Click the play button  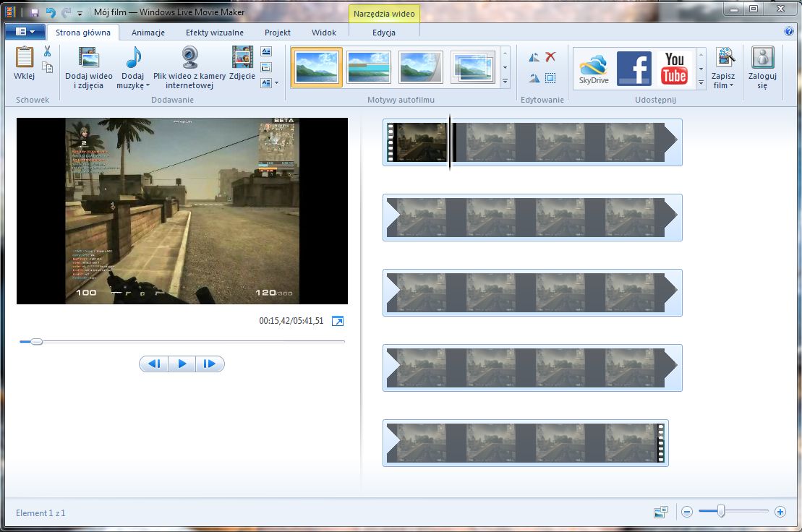tap(182, 364)
